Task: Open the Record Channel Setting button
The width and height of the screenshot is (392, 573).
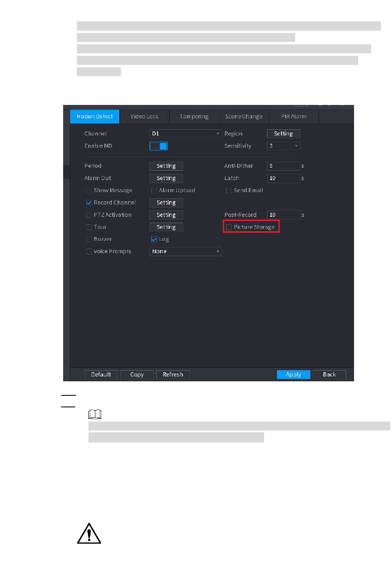Action: tap(166, 202)
